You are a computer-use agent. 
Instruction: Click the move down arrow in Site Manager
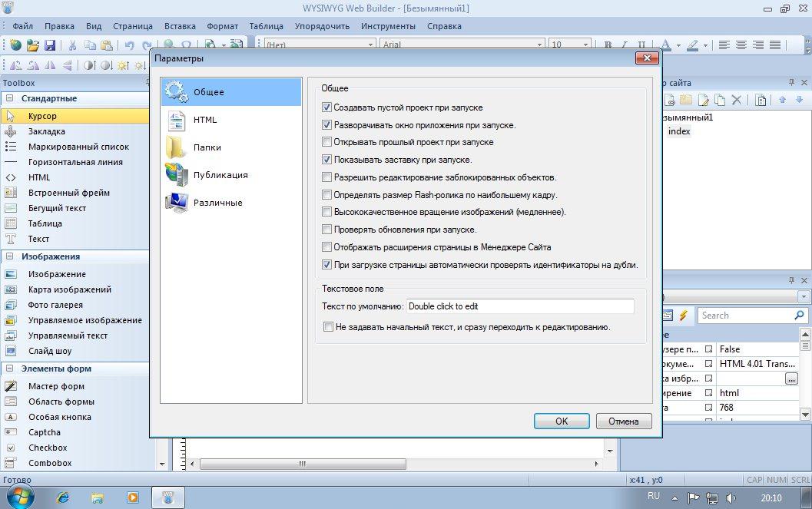point(799,99)
